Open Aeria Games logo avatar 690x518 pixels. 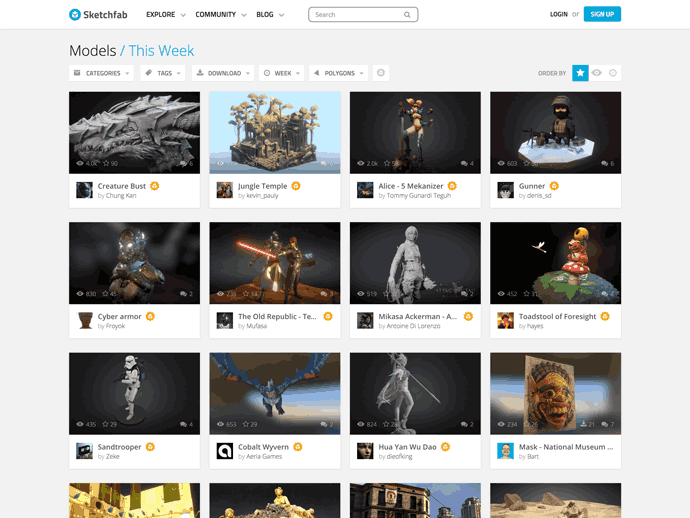(x=225, y=451)
